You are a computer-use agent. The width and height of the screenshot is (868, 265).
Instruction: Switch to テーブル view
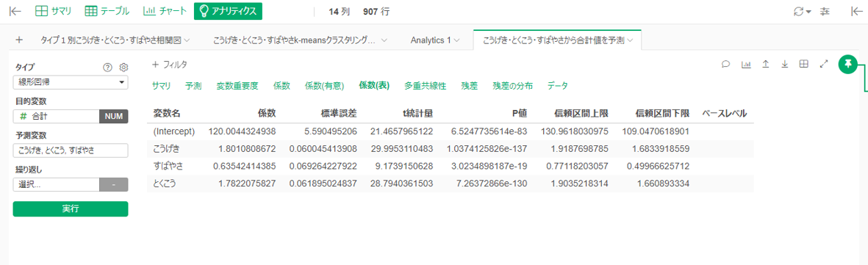coord(107,11)
